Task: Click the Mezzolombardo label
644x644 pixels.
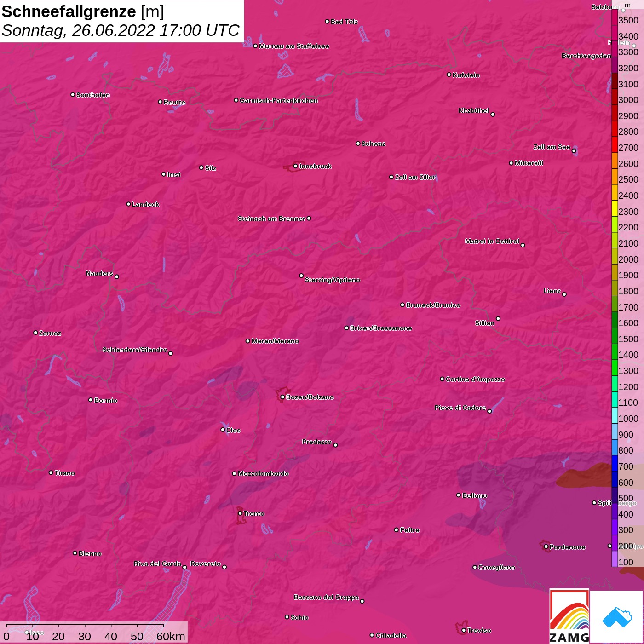Action: (263, 473)
